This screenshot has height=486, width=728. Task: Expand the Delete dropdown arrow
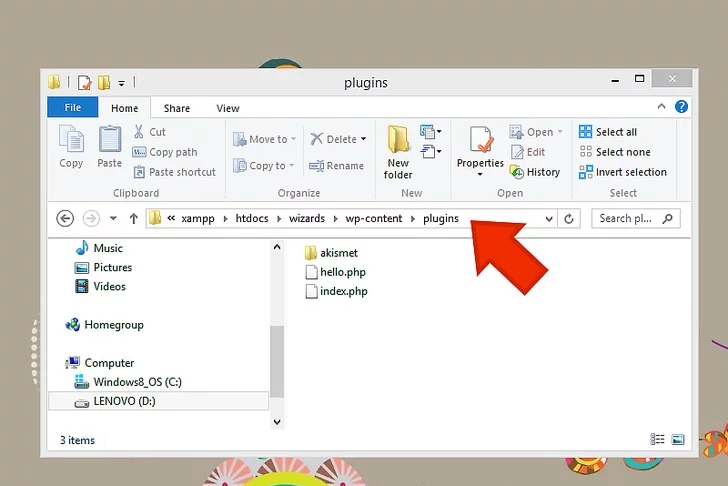(363, 140)
